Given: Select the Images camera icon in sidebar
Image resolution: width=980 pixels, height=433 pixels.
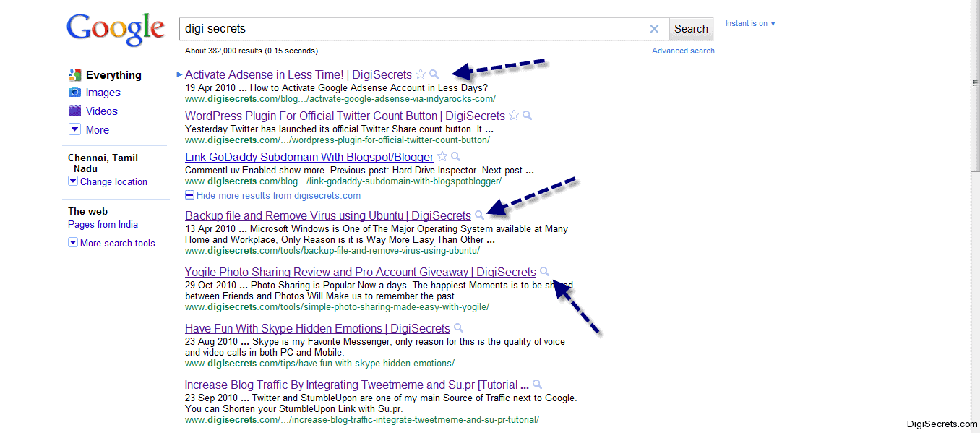Looking at the screenshot, I should coord(74,93).
